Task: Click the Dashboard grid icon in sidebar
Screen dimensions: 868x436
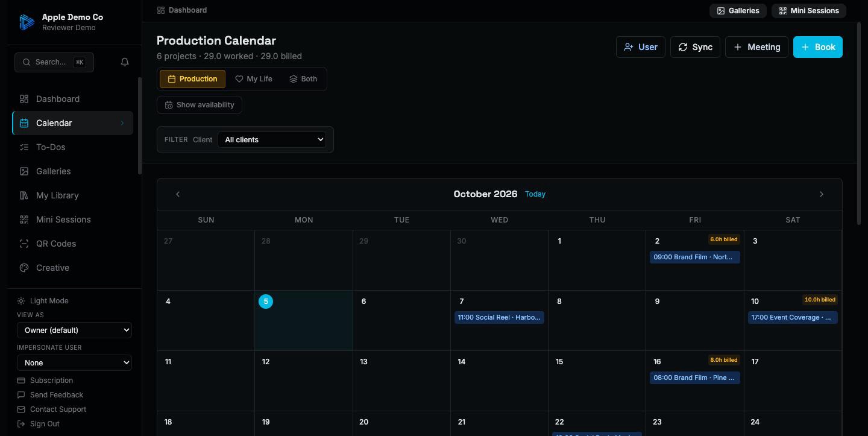Action: coord(24,99)
